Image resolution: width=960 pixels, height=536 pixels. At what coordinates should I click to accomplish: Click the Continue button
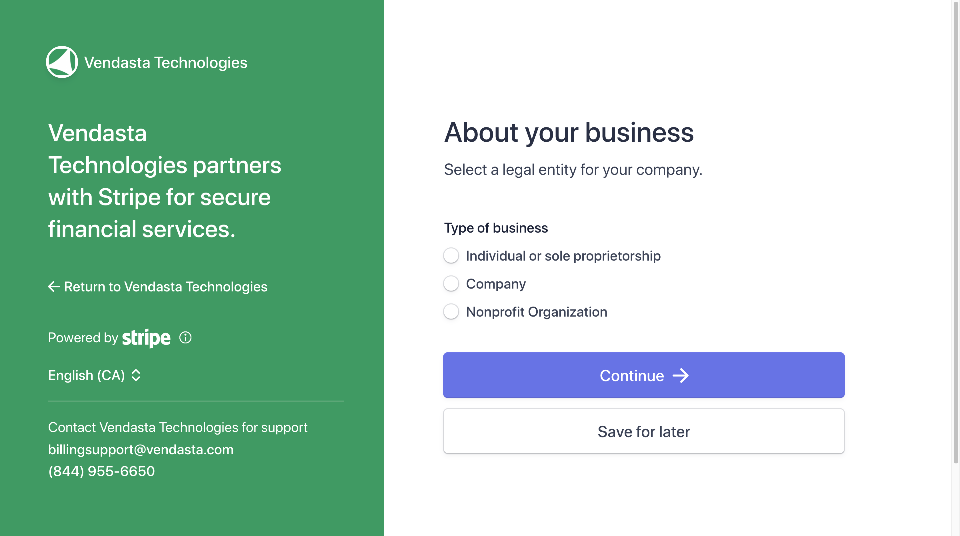(x=644, y=375)
